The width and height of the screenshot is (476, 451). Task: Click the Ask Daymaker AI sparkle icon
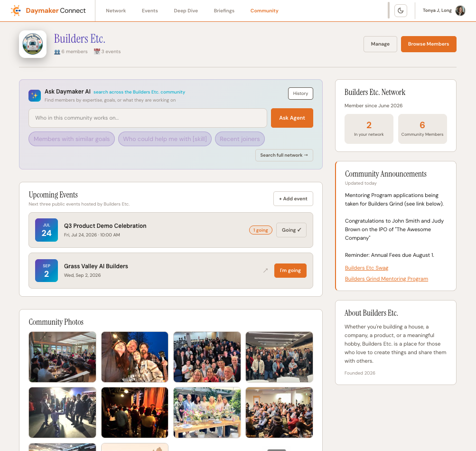[x=35, y=96]
